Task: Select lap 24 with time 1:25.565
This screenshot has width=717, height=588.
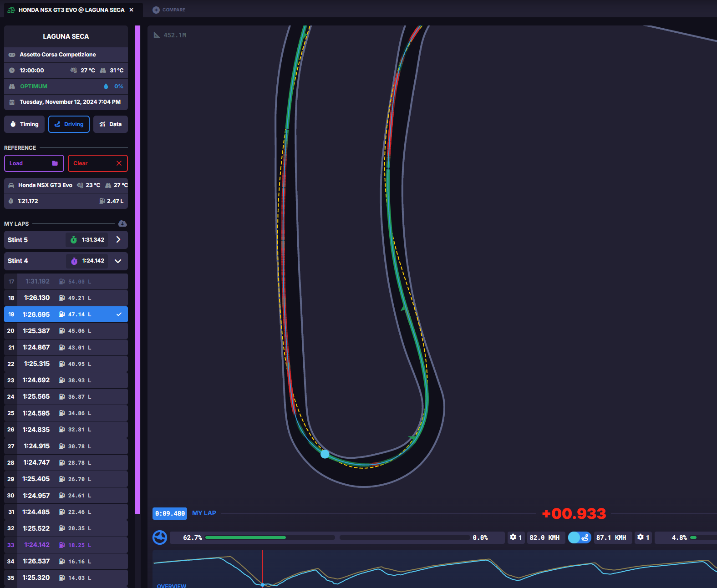Action: (66, 396)
